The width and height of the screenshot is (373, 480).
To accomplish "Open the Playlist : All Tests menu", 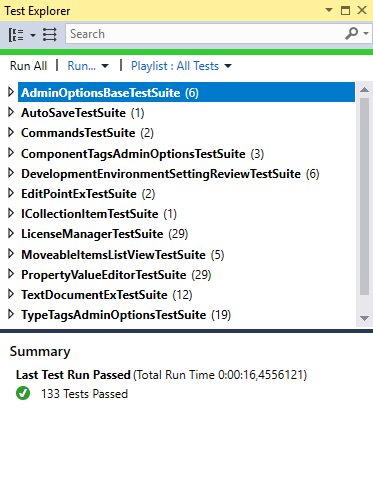I will coord(181,66).
